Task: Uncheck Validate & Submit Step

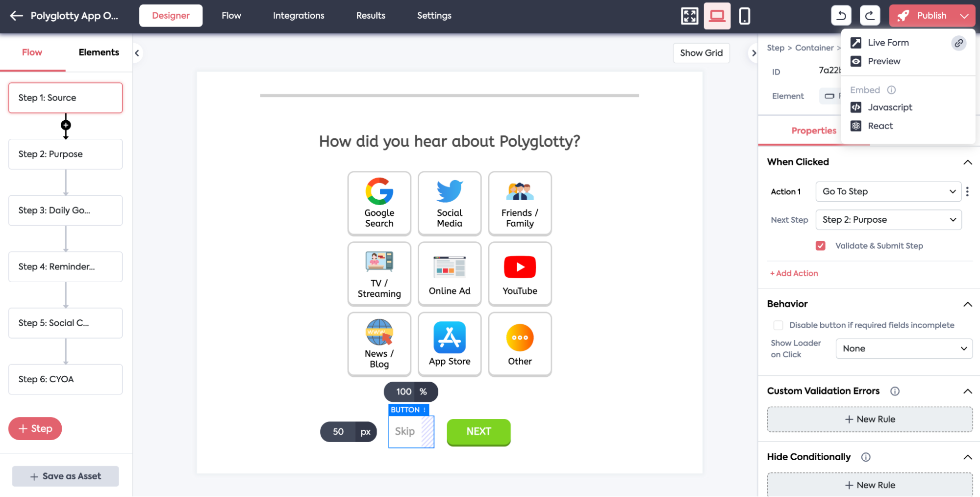Action: (820, 245)
